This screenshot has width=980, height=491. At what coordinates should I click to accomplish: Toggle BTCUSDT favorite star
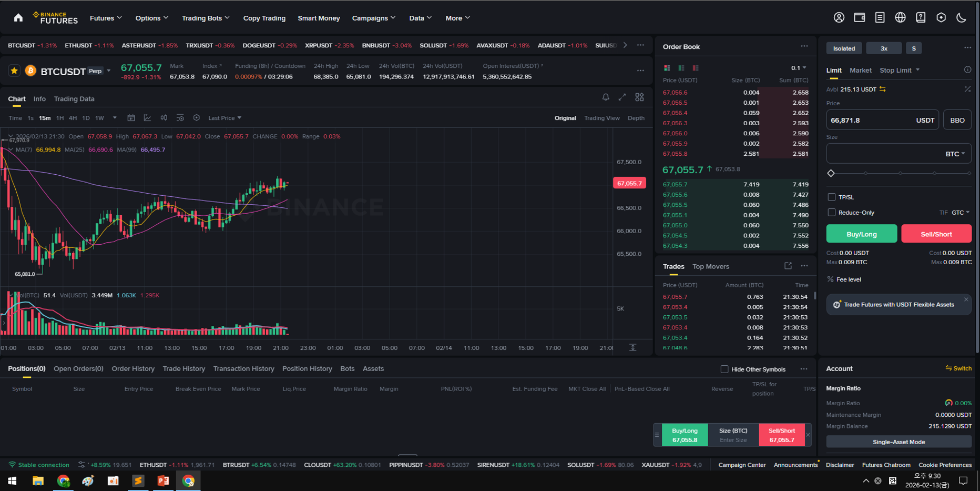click(x=14, y=71)
